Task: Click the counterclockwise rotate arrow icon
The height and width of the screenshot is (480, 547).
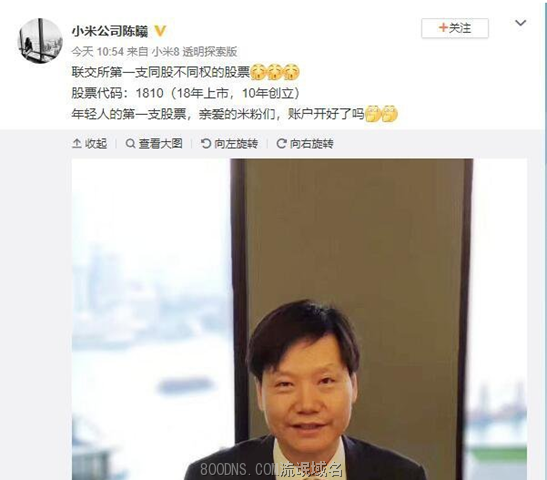Action: (206, 143)
